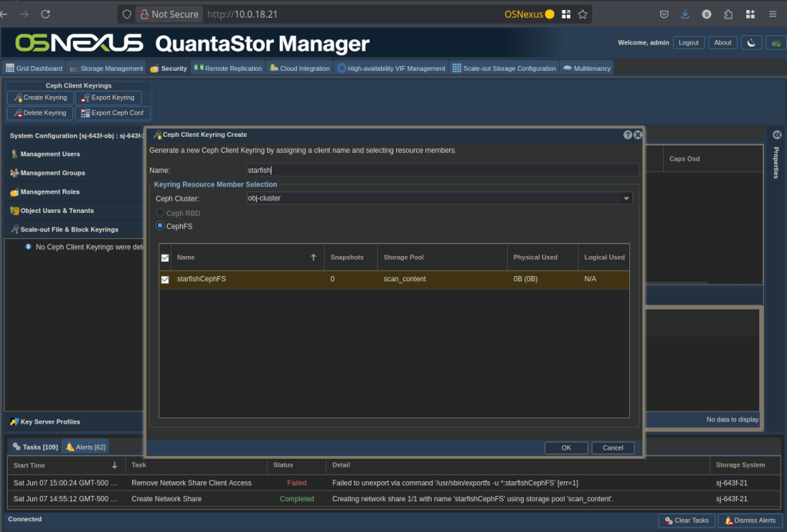The width and height of the screenshot is (787, 532).
Task: Click the browser reload icon
Action: click(x=45, y=14)
